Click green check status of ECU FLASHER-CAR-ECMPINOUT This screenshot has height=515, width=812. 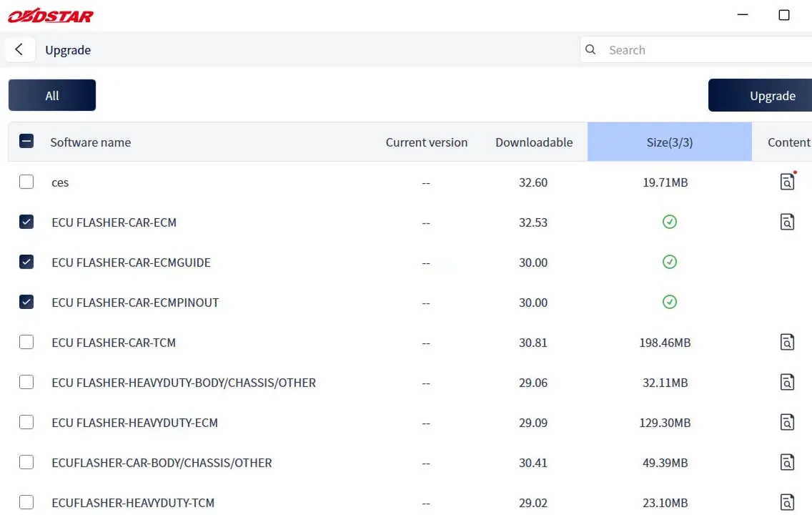click(670, 302)
